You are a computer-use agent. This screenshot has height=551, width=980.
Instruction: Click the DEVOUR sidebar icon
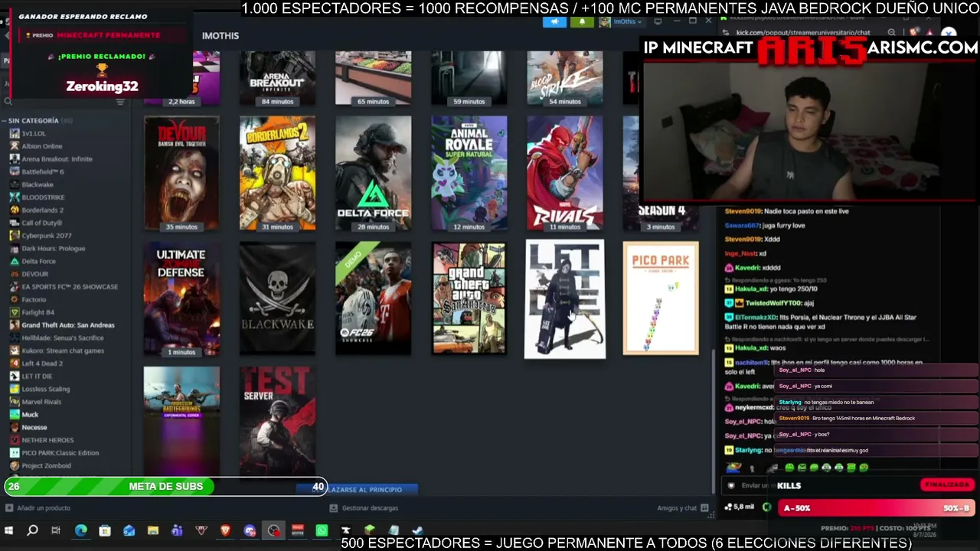pyautogui.click(x=15, y=274)
